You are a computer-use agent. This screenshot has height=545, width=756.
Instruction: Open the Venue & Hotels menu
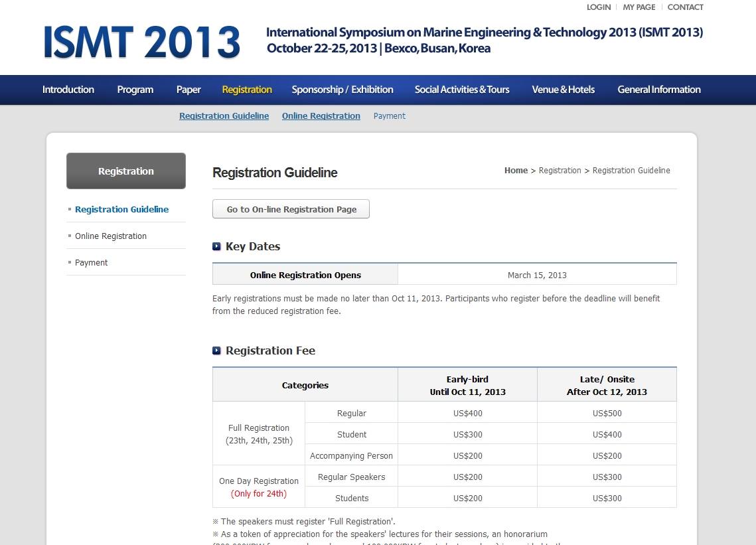click(563, 90)
